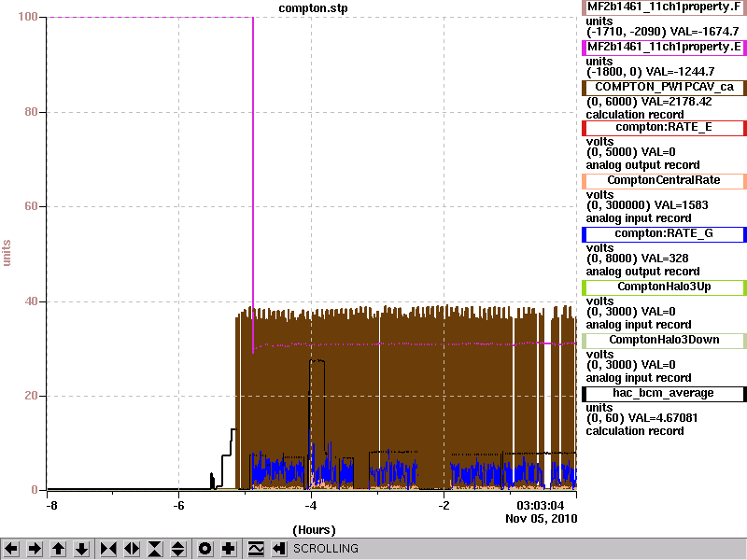Image resolution: width=747 pixels, height=560 pixels.
Task: Click the waveform graph icon
Action: point(255,549)
